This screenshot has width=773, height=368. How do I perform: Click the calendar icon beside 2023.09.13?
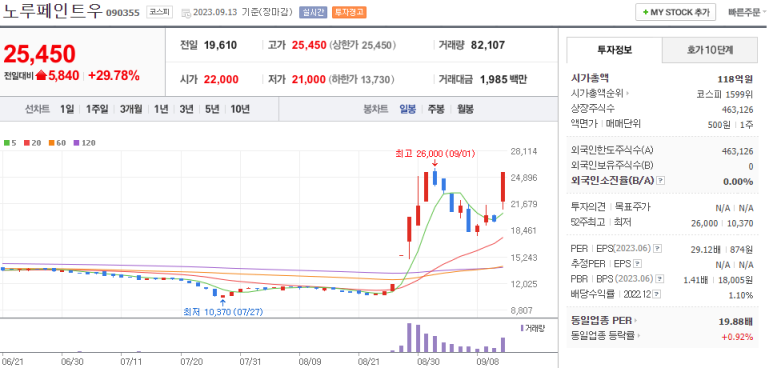(186, 13)
